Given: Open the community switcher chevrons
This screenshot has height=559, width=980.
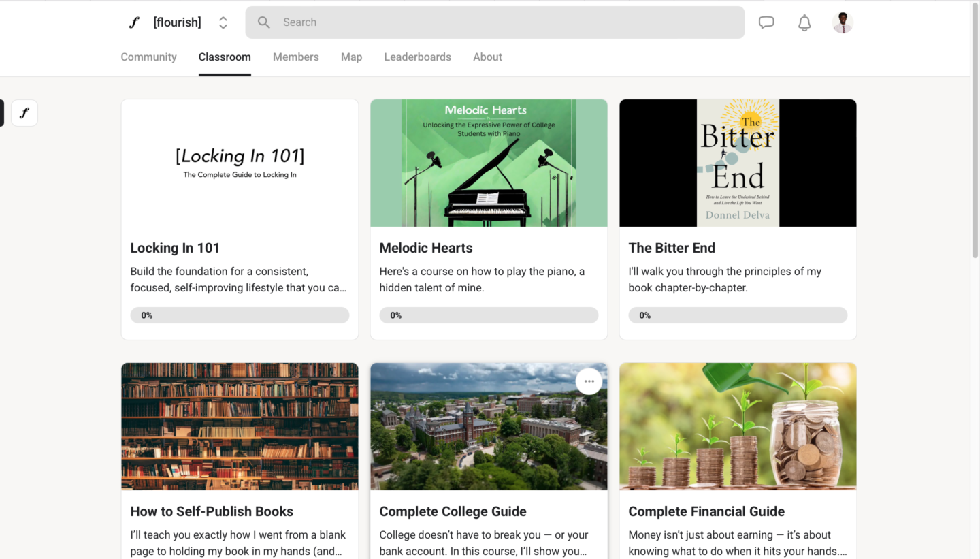Looking at the screenshot, I should pos(223,22).
